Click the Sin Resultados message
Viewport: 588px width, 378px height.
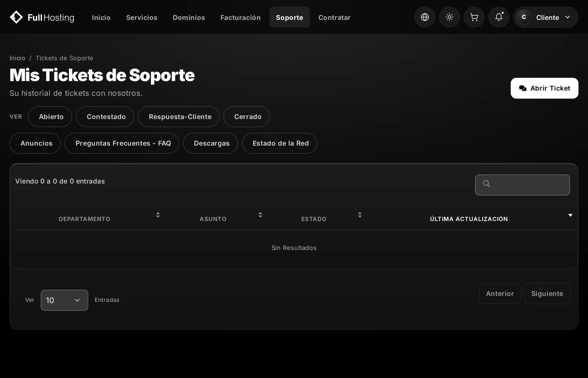pos(294,248)
